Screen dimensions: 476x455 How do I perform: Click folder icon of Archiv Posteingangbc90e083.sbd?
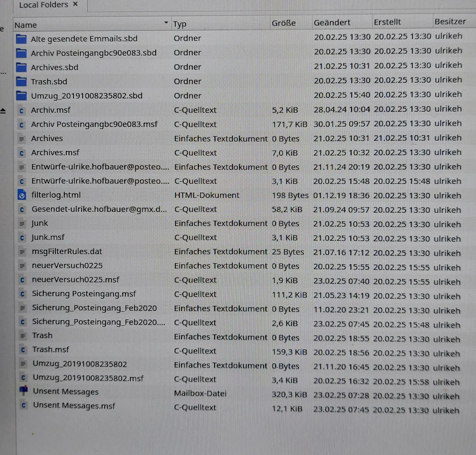click(x=21, y=53)
